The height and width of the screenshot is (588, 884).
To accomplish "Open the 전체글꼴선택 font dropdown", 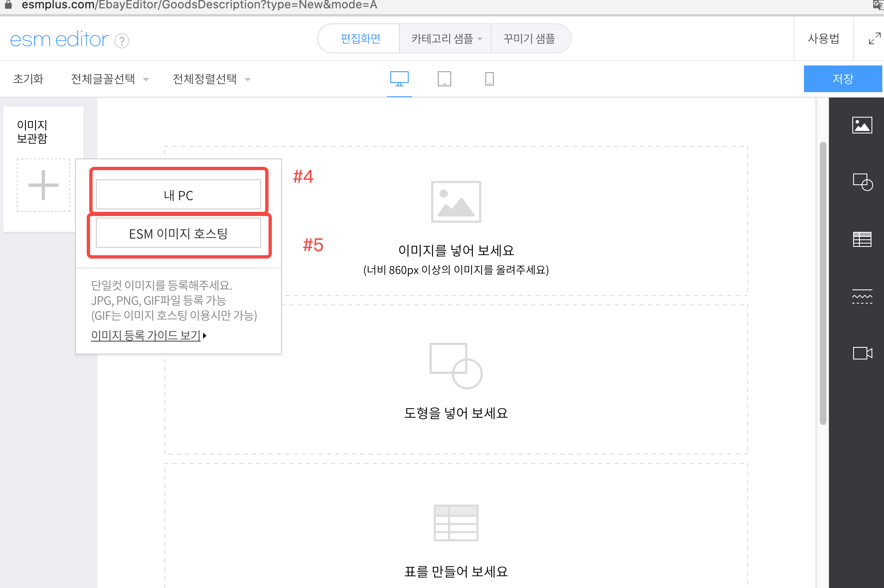I will 109,79.
